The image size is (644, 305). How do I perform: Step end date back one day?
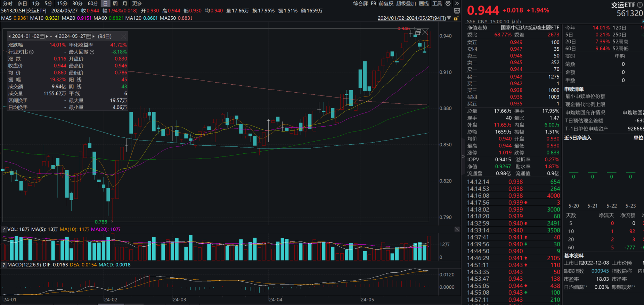coord(56,36)
